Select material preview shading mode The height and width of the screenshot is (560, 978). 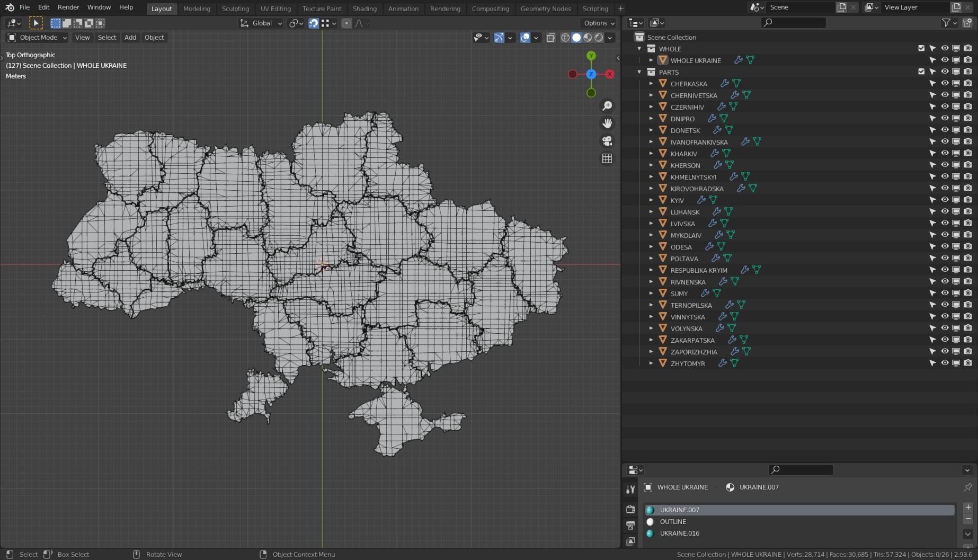[588, 38]
